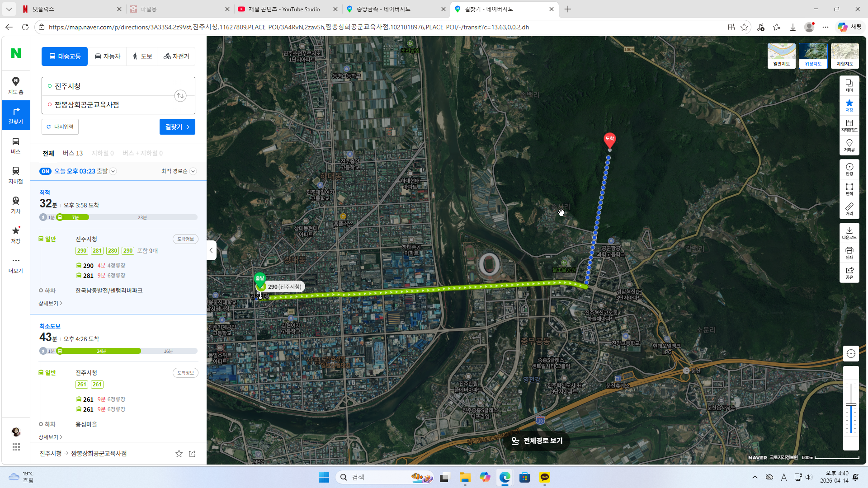Click the 43분 route progress bar
This screenshot has height=488, width=868.
[118, 351]
